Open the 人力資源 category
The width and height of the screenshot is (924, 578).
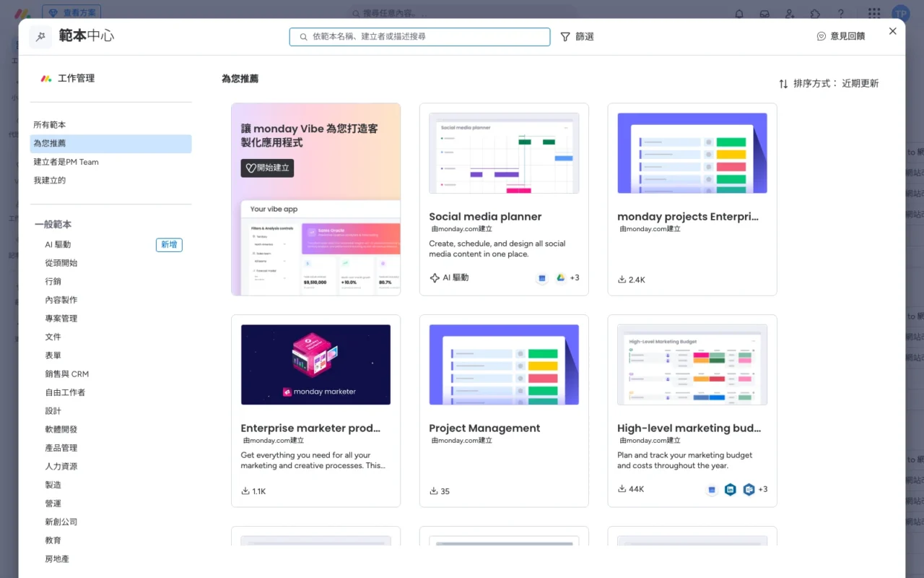tap(61, 467)
